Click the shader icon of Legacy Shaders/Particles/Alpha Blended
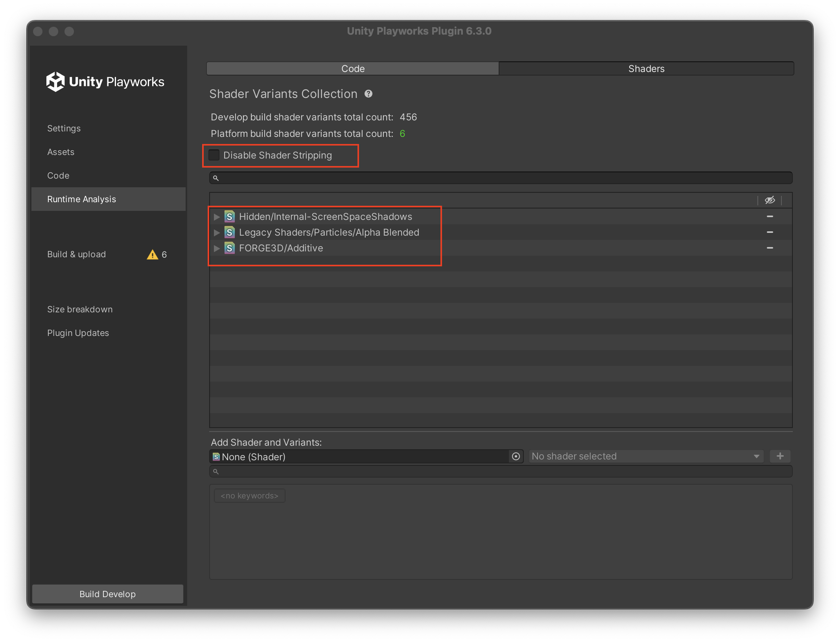Screen dimensions: 840x642 [230, 232]
